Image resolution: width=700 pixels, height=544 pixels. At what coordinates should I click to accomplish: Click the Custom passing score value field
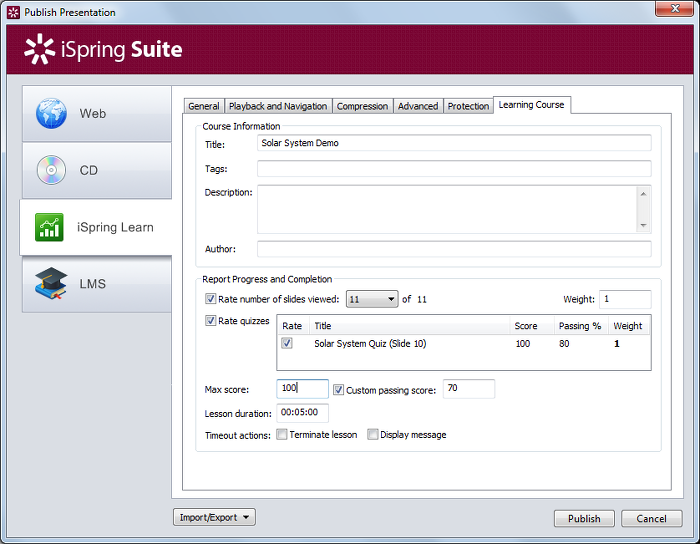[x=469, y=389]
